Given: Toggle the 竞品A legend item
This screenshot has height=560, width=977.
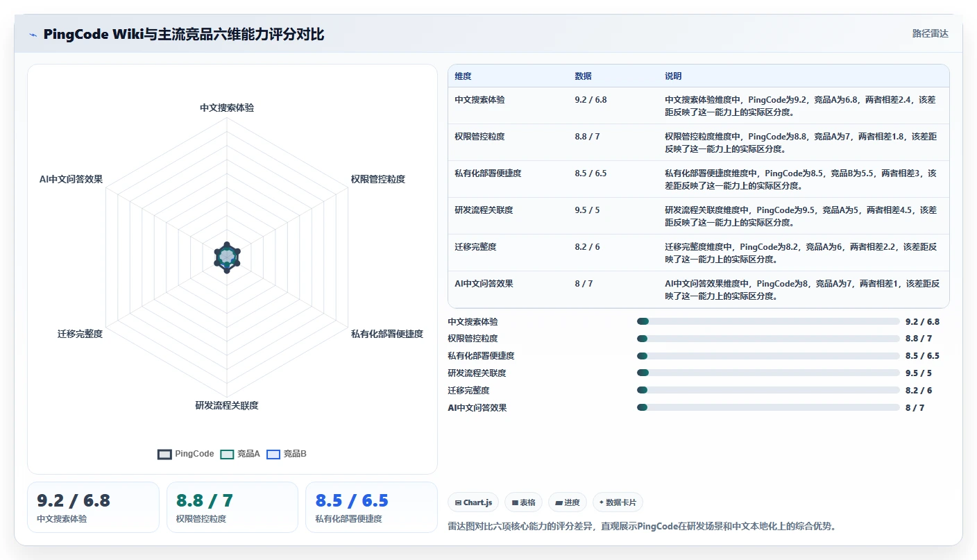Looking at the screenshot, I should pos(239,454).
